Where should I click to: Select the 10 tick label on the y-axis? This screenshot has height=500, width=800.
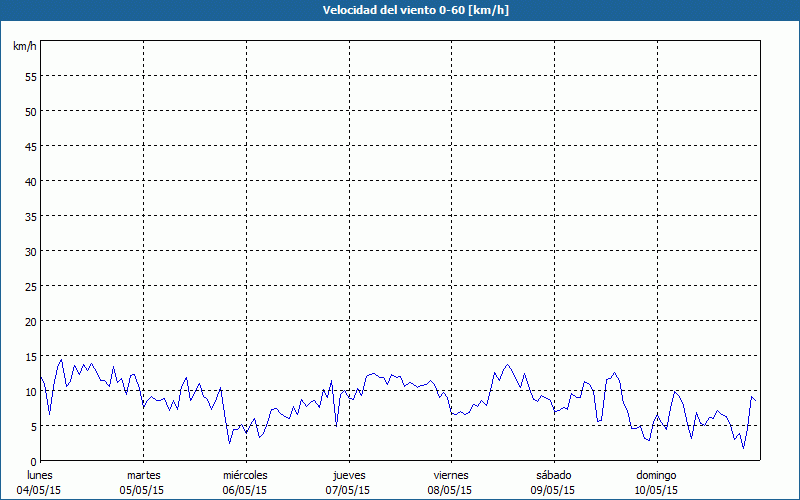[30, 391]
